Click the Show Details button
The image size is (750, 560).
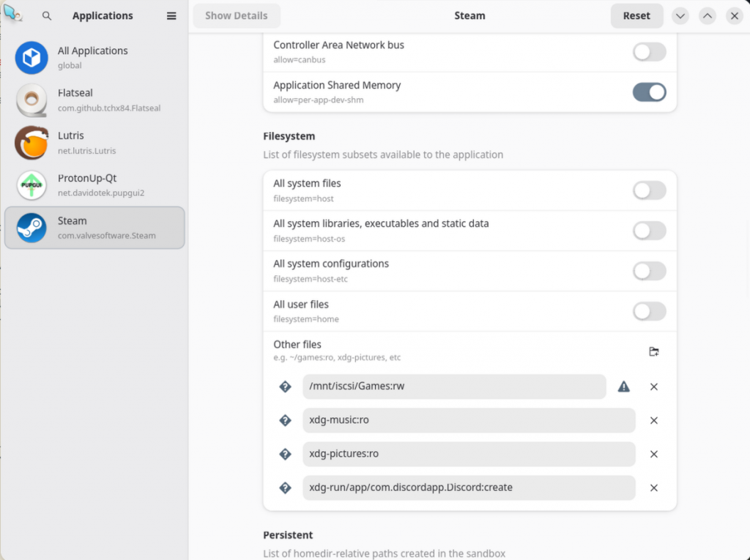(x=236, y=15)
